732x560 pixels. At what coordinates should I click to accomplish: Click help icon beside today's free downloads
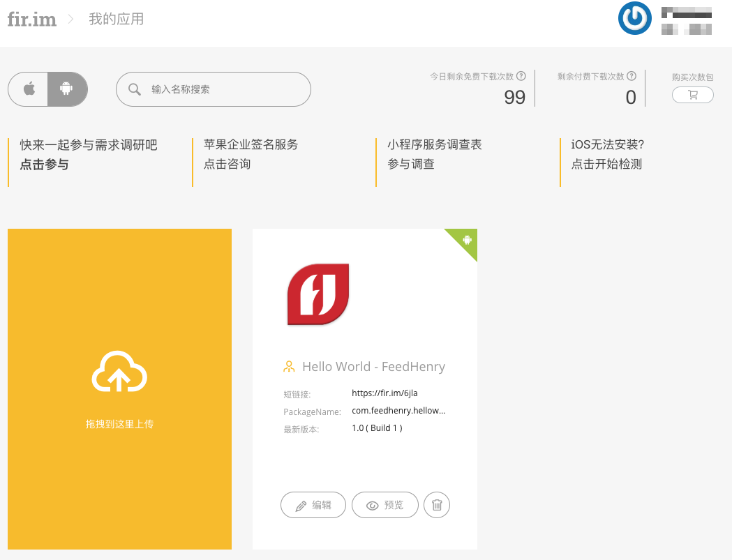(x=521, y=76)
